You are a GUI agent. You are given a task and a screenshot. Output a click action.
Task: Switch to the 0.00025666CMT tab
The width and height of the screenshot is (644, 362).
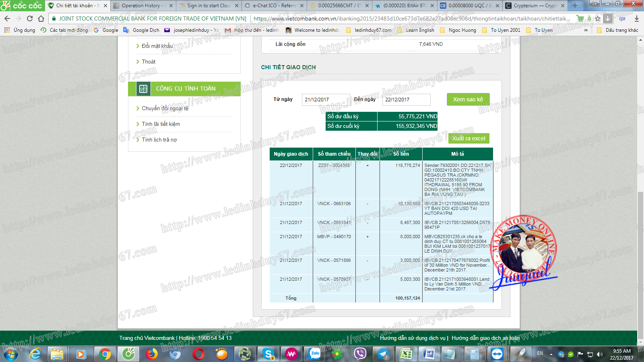339,6
